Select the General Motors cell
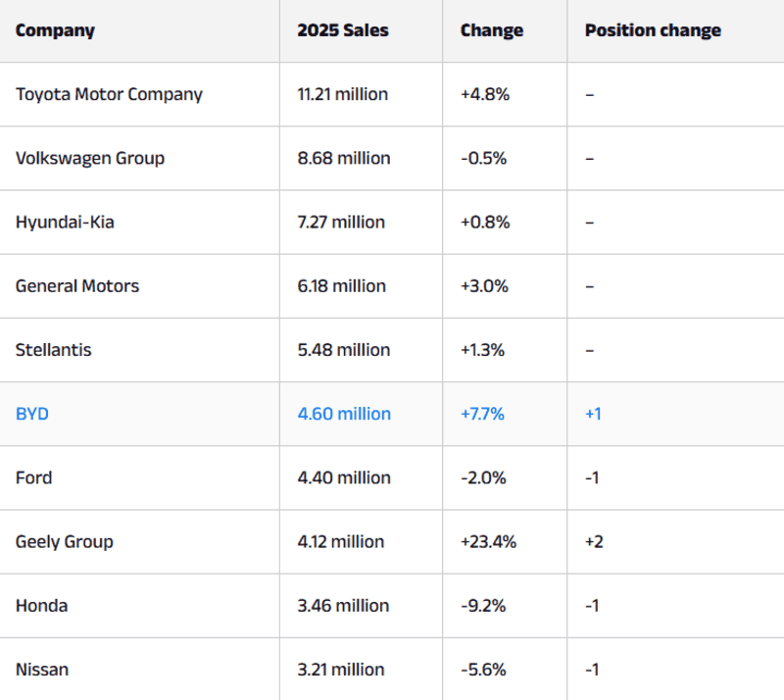This screenshot has height=700, width=784. coord(77,286)
